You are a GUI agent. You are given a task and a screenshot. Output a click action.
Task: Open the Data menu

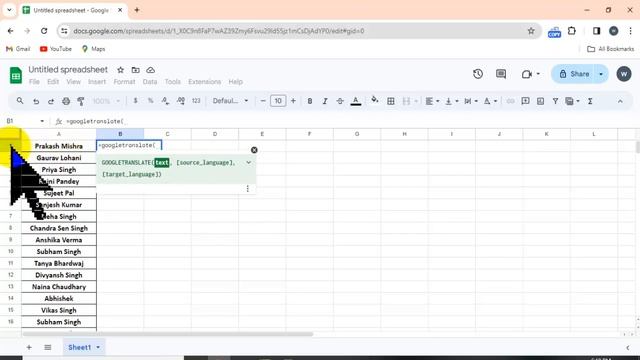pyautogui.click(x=150, y=82)
